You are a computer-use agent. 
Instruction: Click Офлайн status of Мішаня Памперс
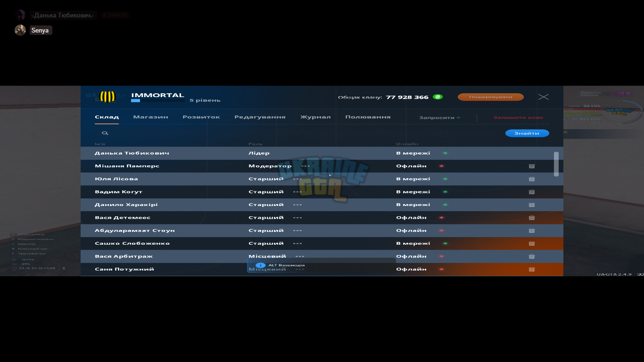coord(411,166)
